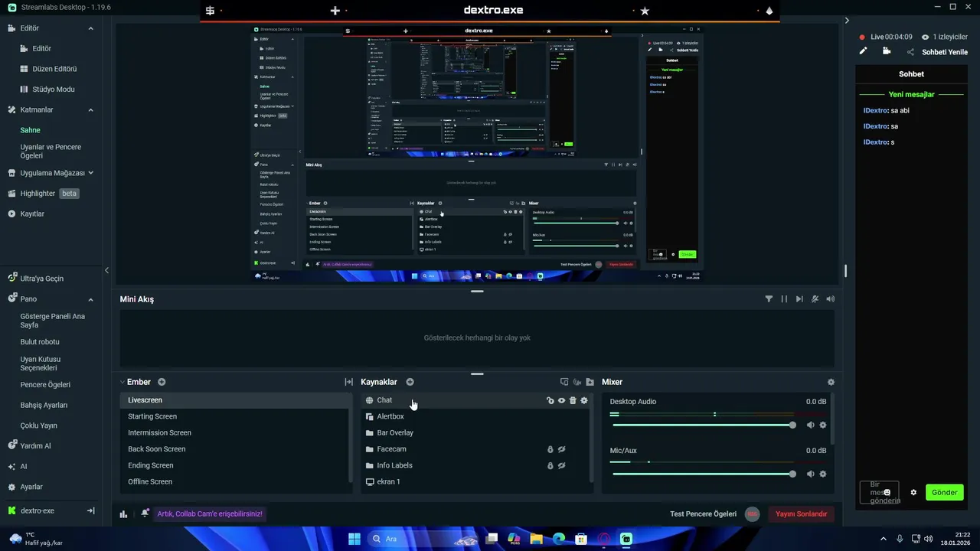Viewport: 980px width, 551px height.
Task: Open the emoji picker in chat input
Action: pyautogui.click(x=887, y=492)
